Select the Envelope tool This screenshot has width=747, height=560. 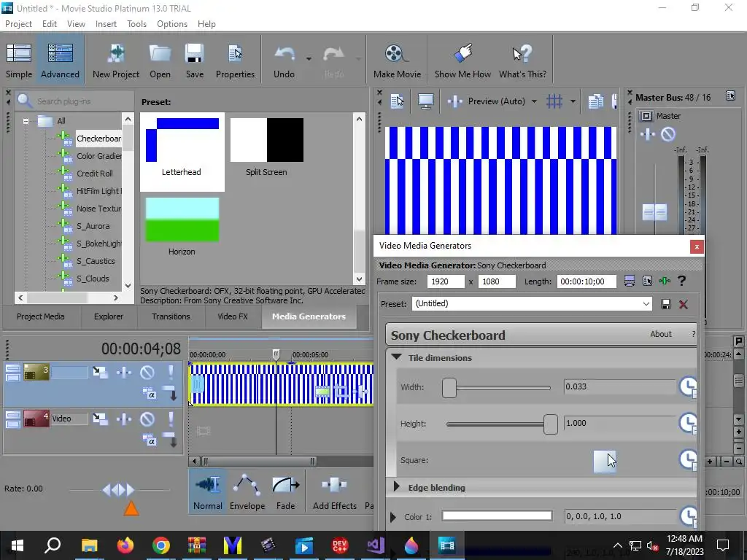pos(247,493)
